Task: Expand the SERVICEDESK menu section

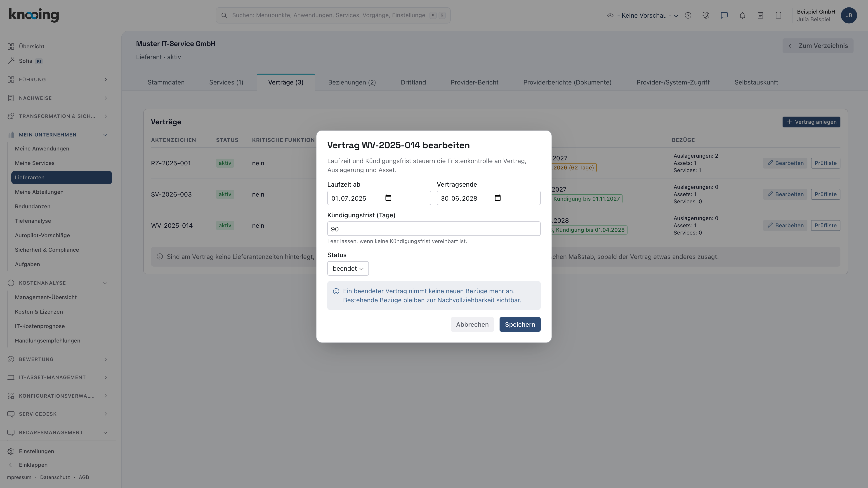Action: [58, 414]
